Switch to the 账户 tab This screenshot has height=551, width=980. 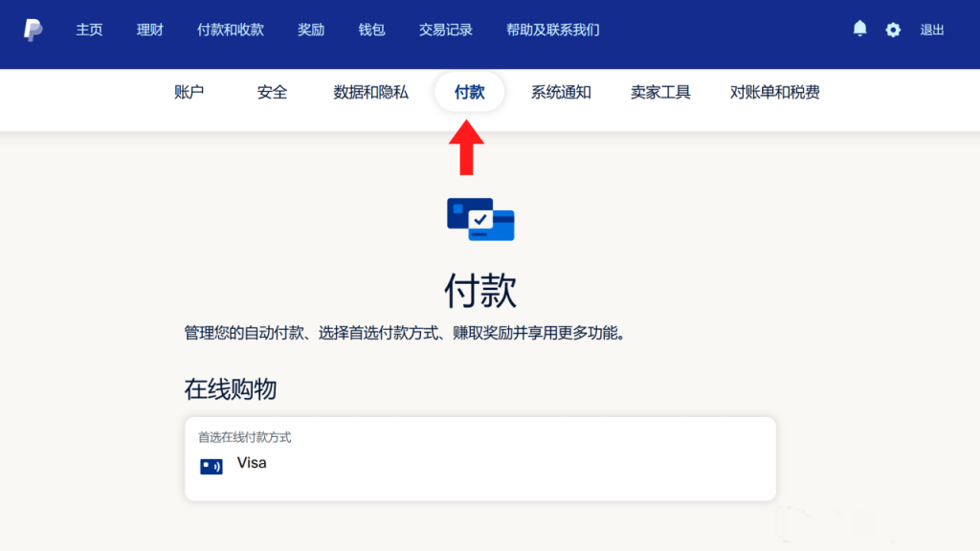(189, 93)
